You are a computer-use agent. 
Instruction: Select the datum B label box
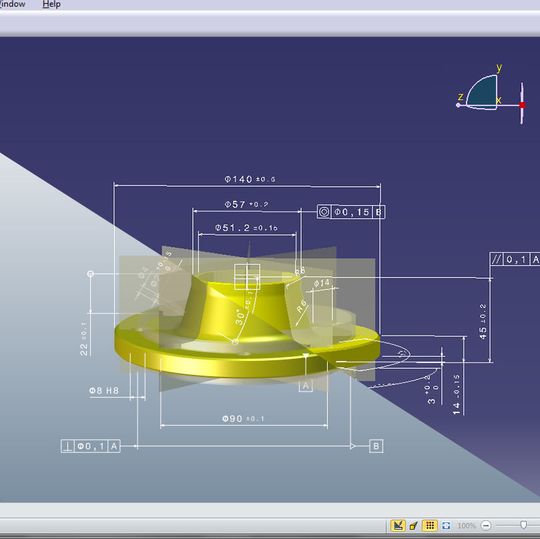376,446
